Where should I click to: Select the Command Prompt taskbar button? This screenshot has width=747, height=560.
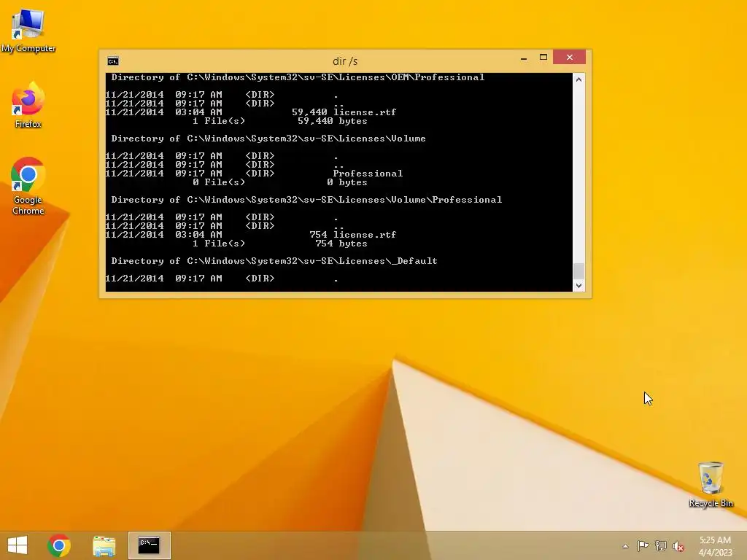(x=149, y=545)
